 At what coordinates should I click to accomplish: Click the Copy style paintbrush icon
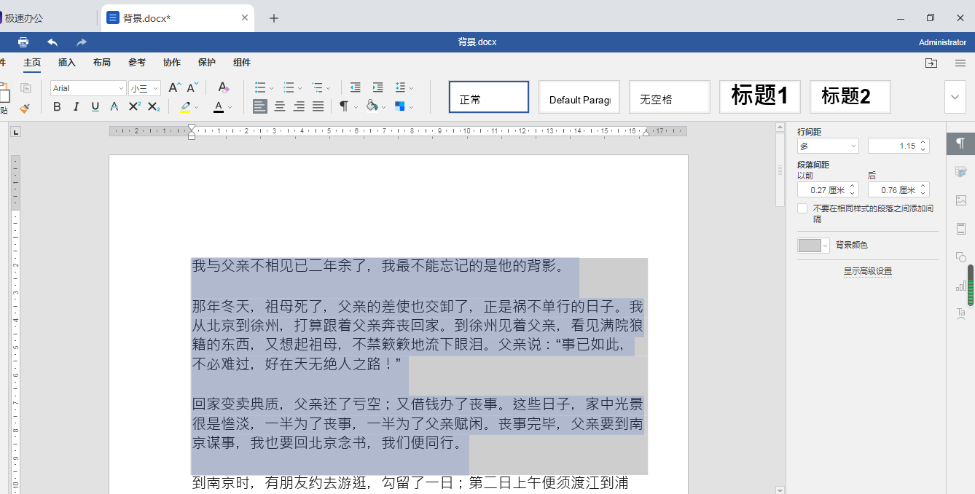[25, 108]
